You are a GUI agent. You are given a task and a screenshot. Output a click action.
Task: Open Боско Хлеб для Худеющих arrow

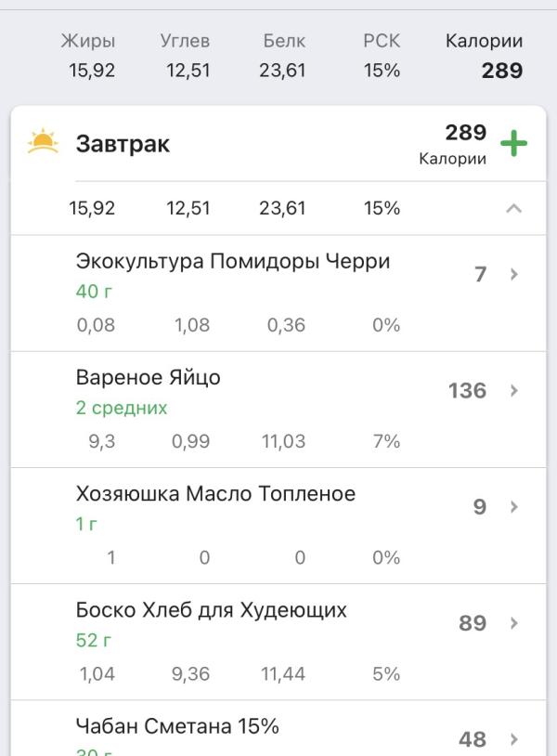[x=513, y=623]
